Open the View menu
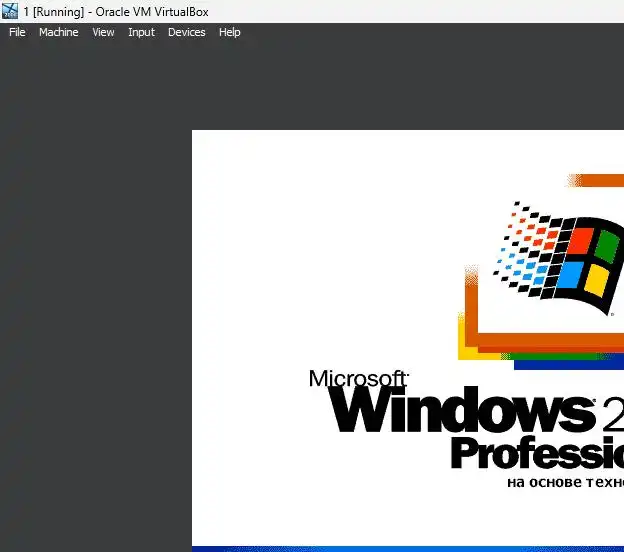This screenshot has width=624, height=552. [103, 32]
